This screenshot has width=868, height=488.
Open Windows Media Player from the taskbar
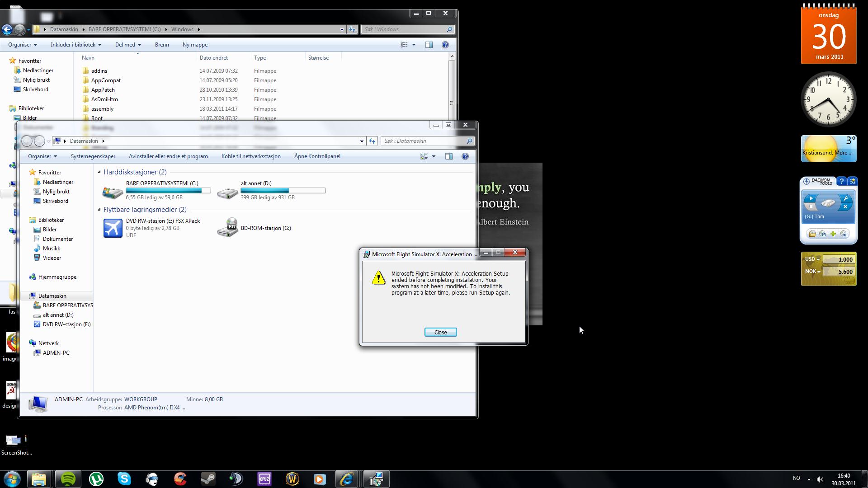[x=320, y=479]
